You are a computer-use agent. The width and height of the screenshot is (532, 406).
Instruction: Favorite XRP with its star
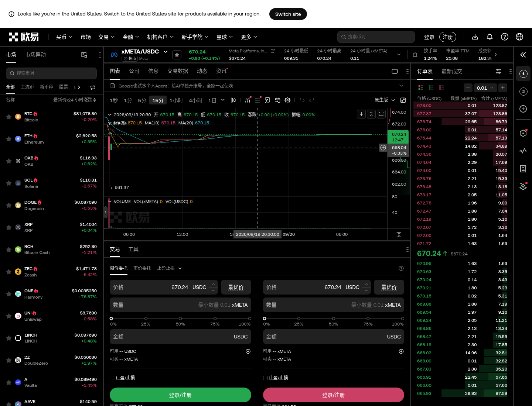(8, 227)
